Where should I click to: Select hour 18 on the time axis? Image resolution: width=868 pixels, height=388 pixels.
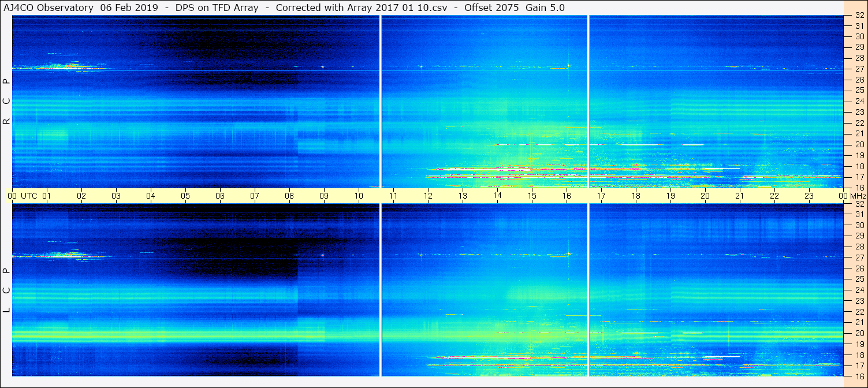click(636, 196)
